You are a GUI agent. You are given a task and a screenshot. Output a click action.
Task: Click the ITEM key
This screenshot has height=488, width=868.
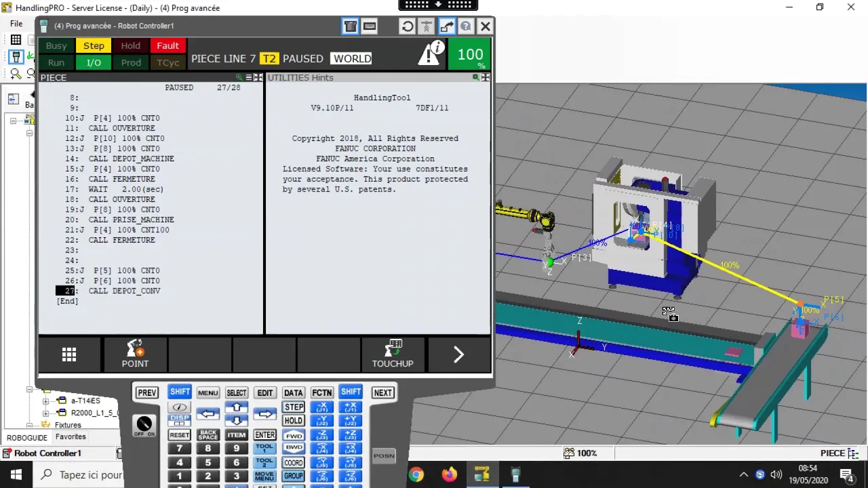(x=237, y=435)
